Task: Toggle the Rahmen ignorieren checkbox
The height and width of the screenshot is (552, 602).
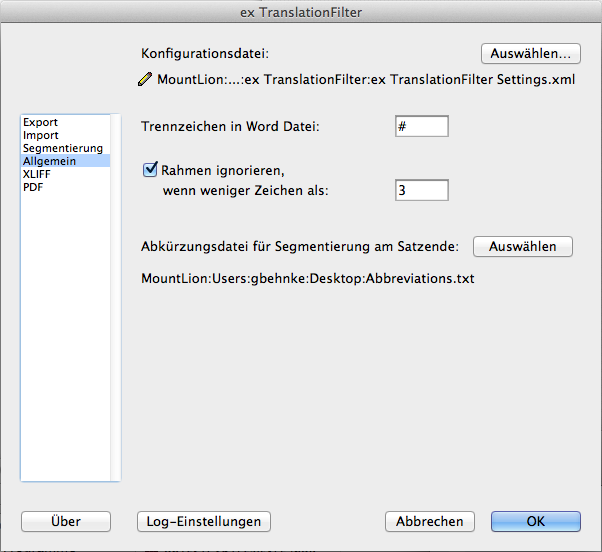Action: (x=150, y=170)
